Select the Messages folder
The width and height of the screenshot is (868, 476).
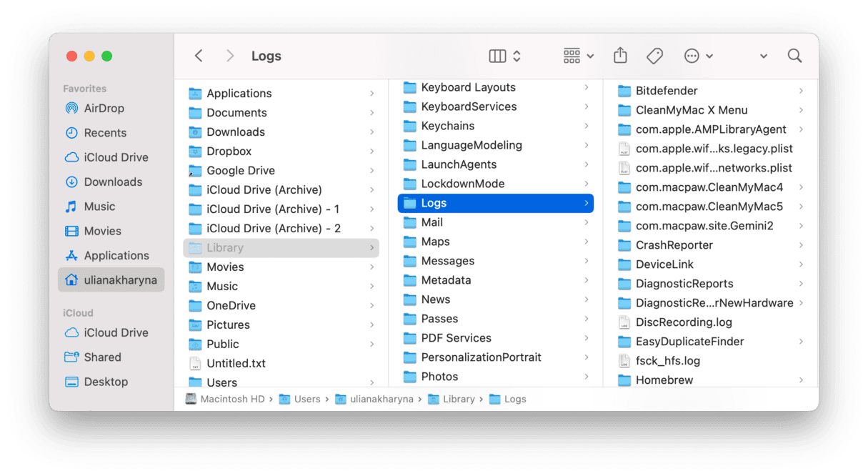click(x=496, y=261)
